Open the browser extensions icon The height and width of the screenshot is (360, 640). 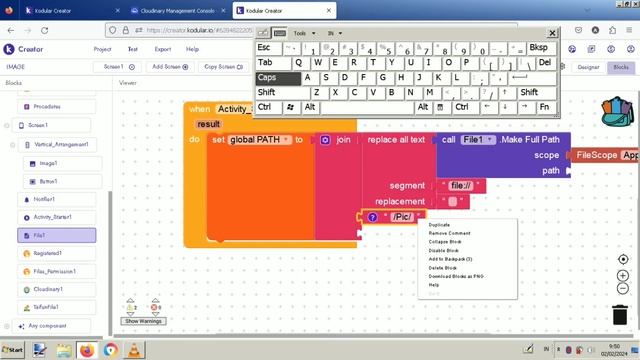tap(612, 30)
